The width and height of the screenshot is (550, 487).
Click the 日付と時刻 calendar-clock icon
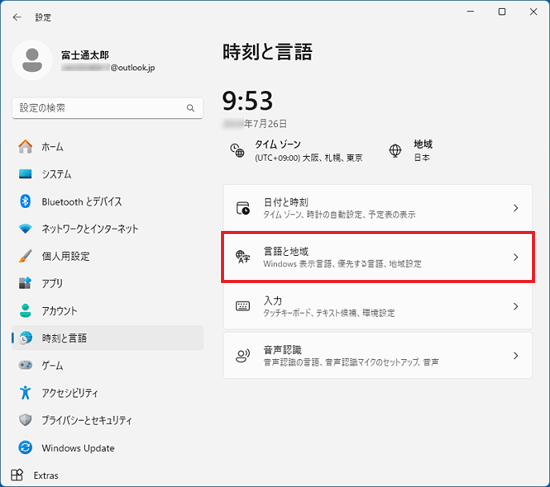point(243,208)
